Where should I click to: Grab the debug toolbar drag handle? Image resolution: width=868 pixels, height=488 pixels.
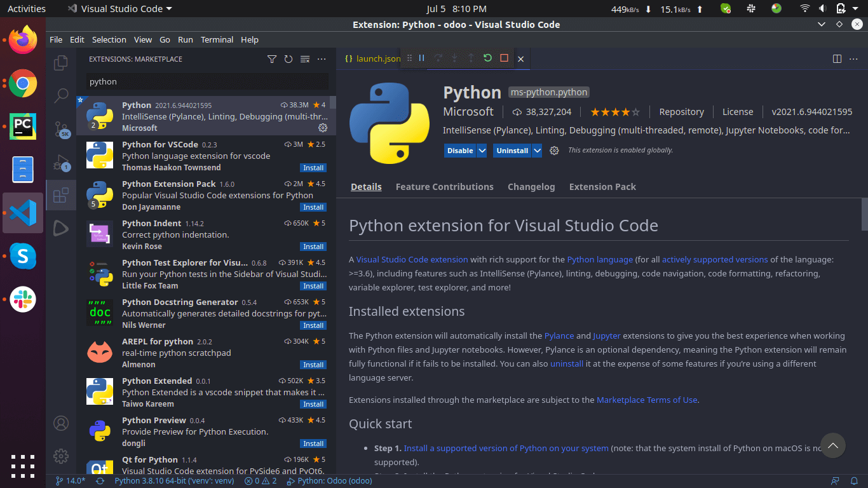click(x=409, y=58)
